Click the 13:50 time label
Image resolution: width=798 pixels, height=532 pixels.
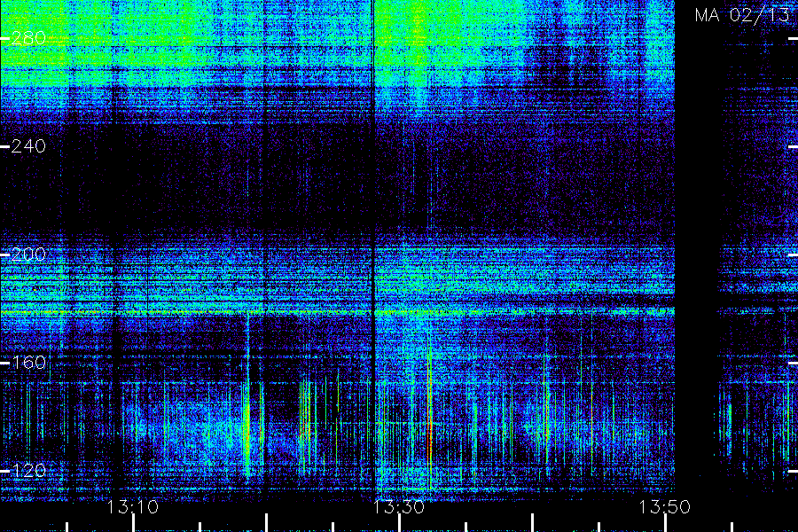[x=665, y=506]
